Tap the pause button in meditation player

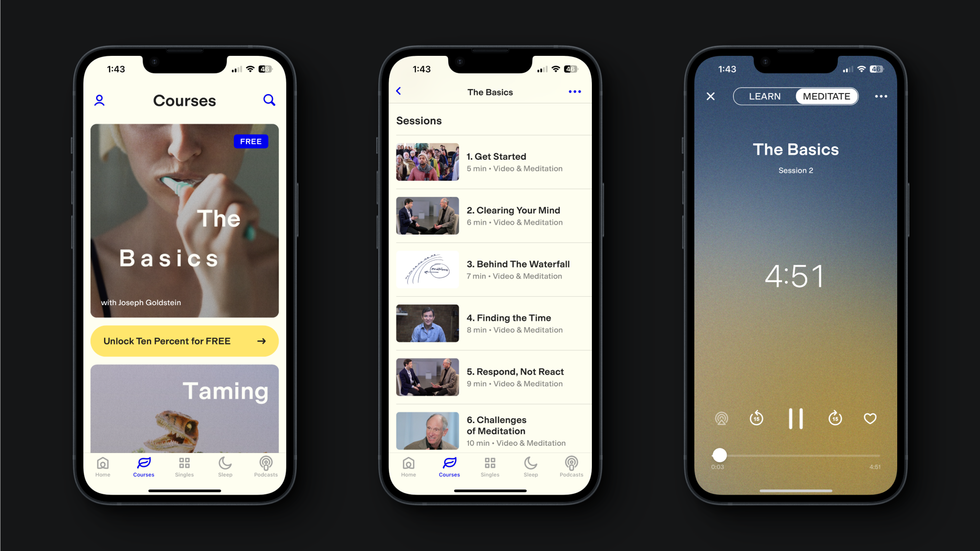[x=796, y=418]
